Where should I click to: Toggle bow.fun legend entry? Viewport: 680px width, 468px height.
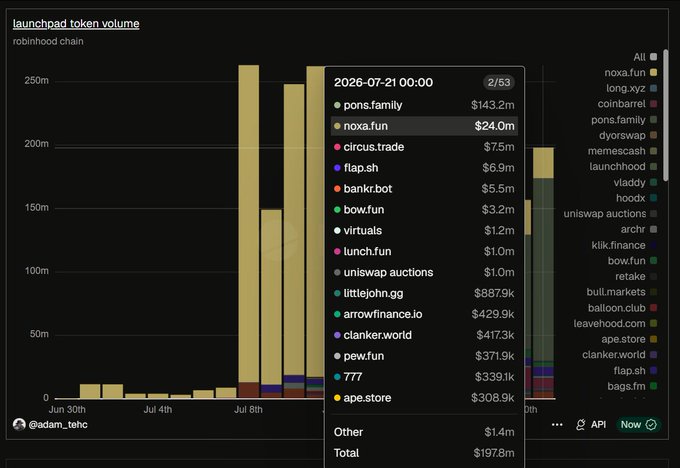click(632, 261)
